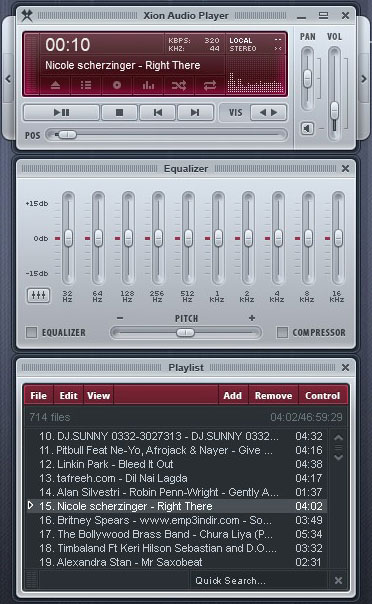
Task: Click the mini-mode window icon in title bar
Action: point(323,15)
